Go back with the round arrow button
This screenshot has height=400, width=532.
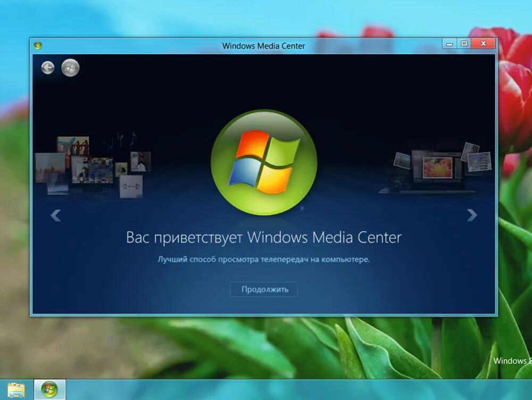point(48,68)
